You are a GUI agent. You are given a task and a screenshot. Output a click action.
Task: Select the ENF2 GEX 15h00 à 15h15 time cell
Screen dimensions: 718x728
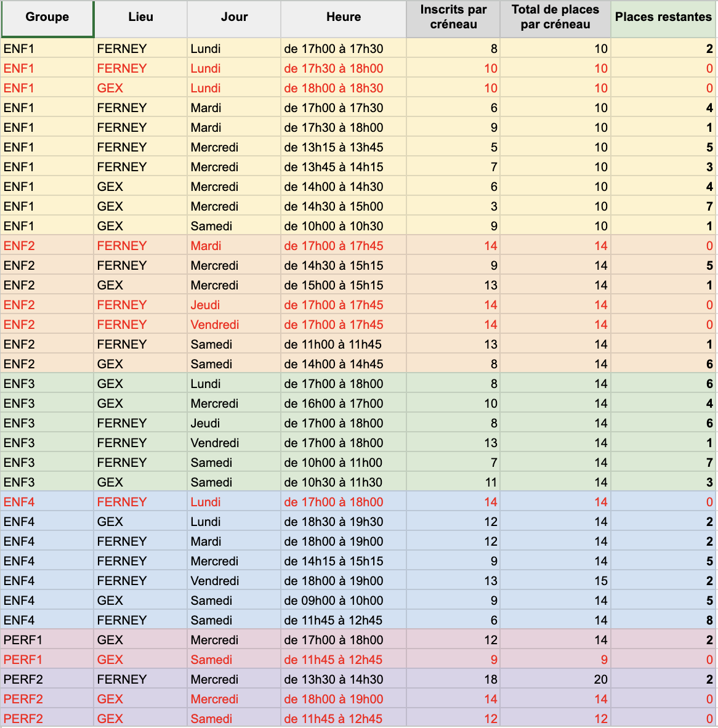pos(344,285)
